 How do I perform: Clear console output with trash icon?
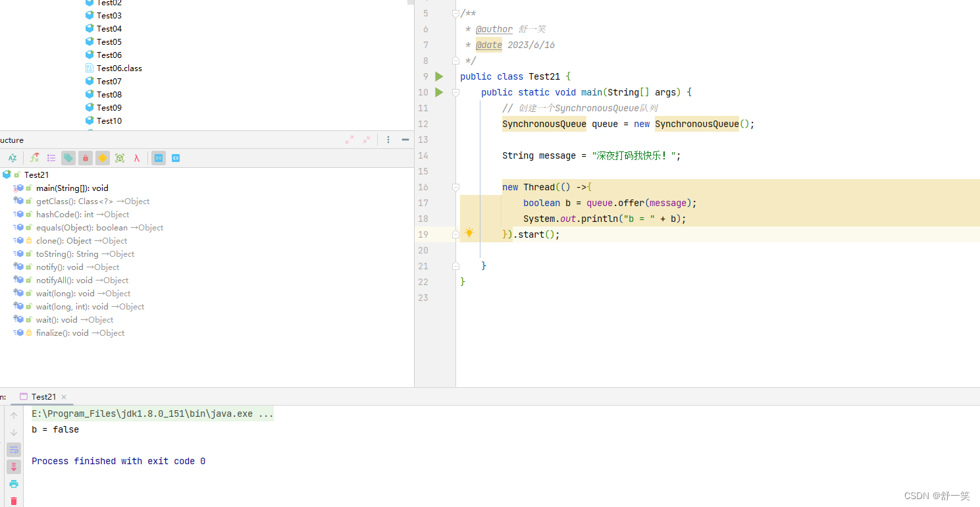(14, 501)
